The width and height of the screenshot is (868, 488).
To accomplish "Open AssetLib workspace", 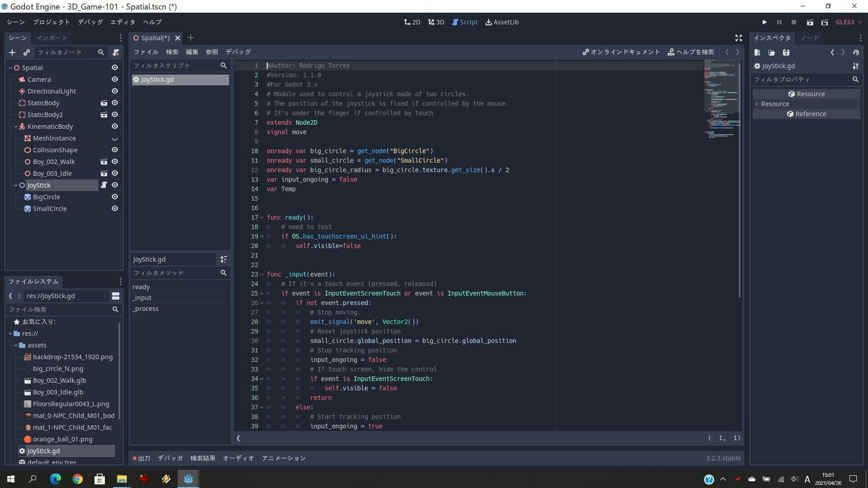I will tap(502, 22).
